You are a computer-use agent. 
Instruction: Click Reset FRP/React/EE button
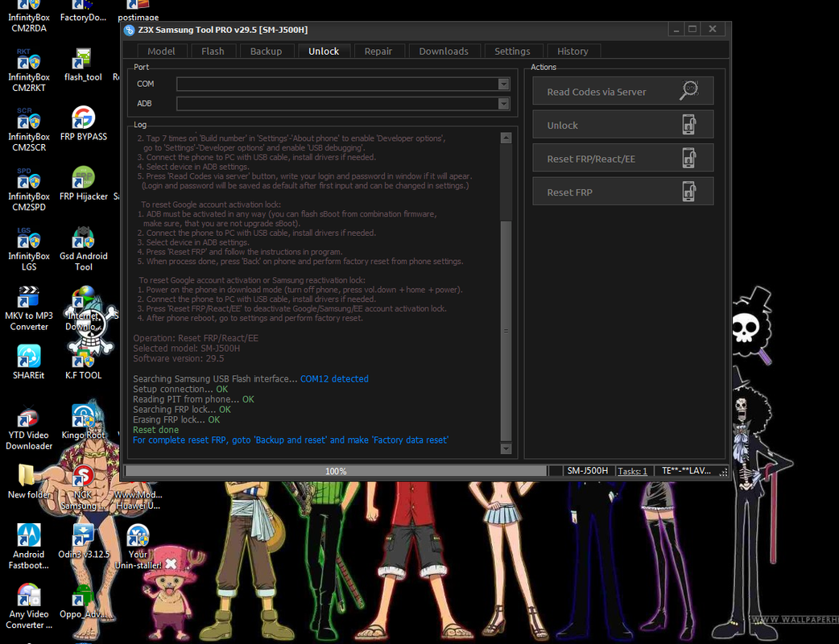click(623, 158)
